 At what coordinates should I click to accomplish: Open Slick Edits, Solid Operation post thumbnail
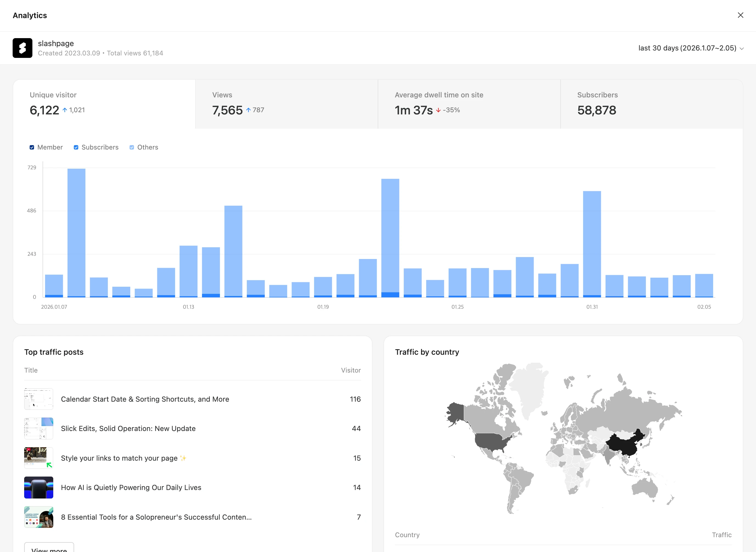tap(39, 428)
